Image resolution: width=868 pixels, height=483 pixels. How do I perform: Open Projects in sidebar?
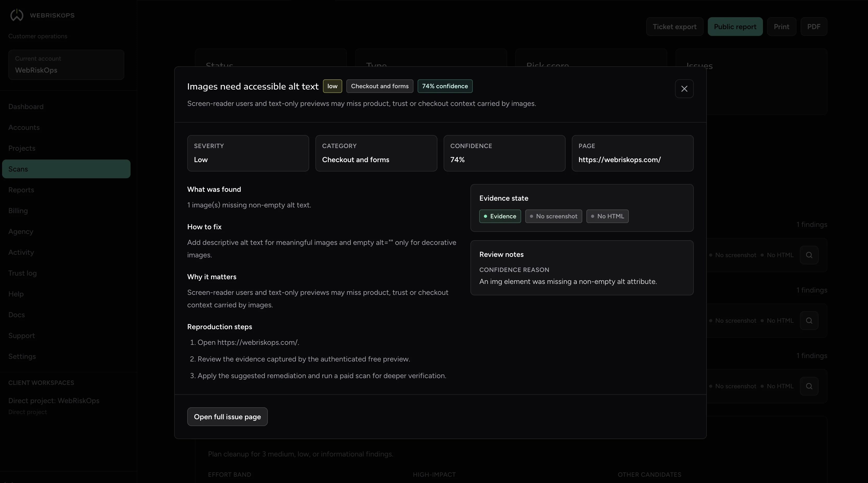tap(66, 148)
